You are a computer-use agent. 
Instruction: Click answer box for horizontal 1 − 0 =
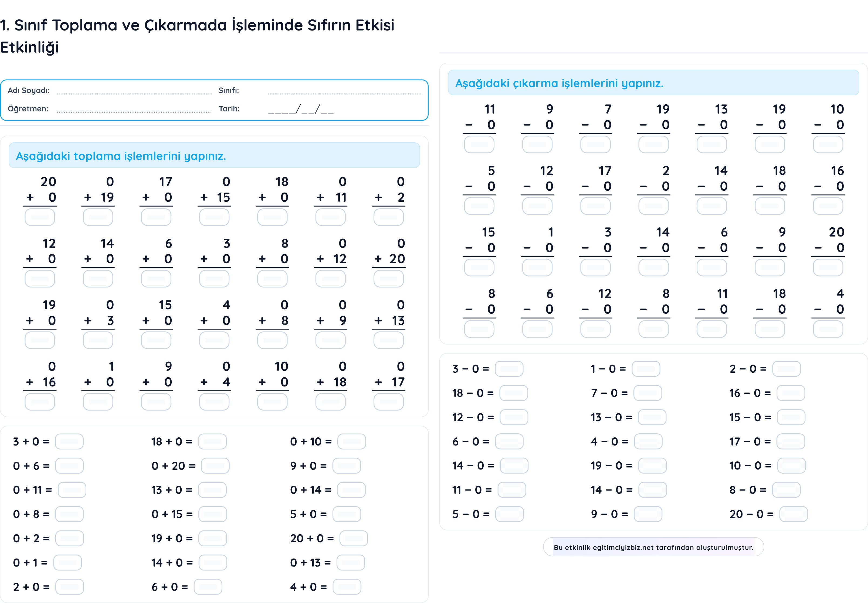pos(646,369)
